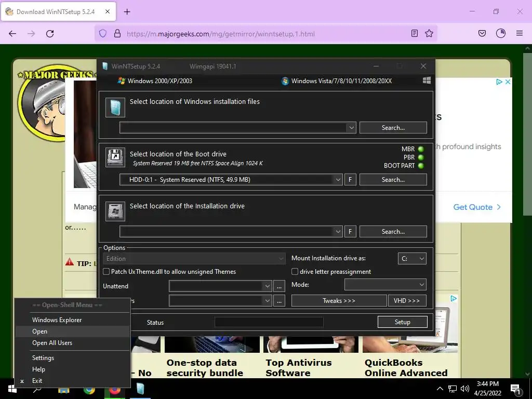The height and width of the screenshot is (399, 532).
Task: Select Open All Users menu entry
Action: (73, 343)
